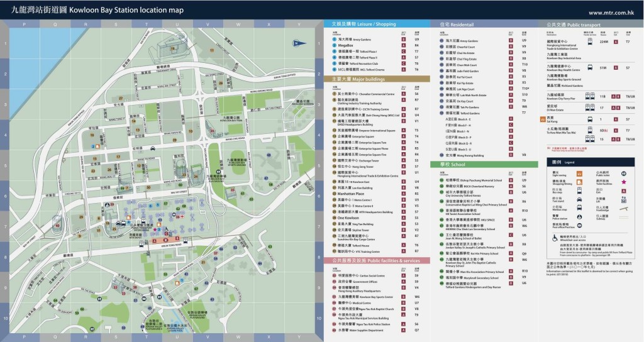The image size is (644, 342).
Task: Click the Footbridge legend symbol
Action: click(x=623, y=209)
